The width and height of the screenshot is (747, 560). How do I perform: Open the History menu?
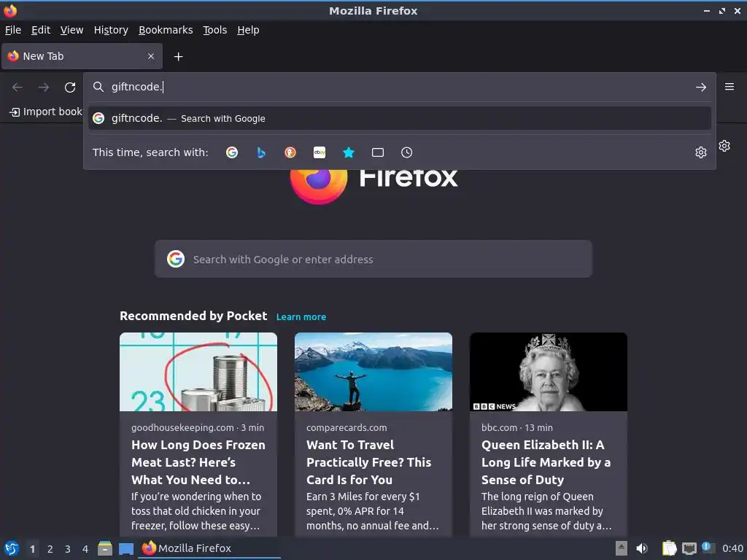[x=111, y=30]
